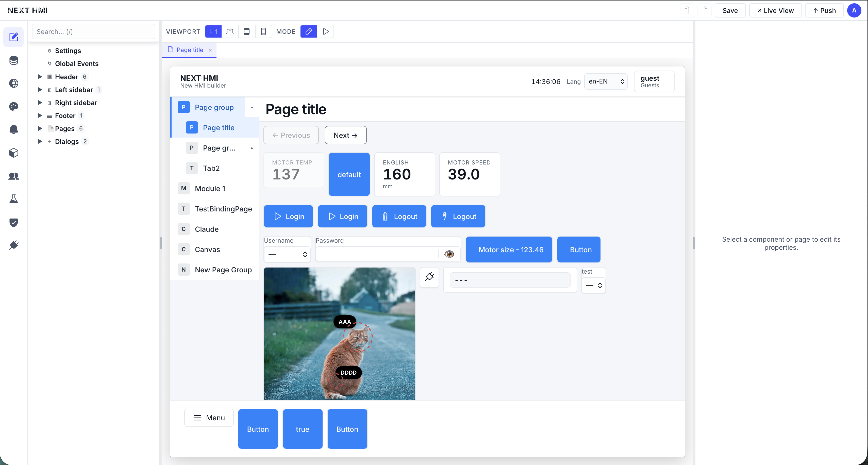Open the flask testing icon
868x465 pixels.
coord(13,199)
